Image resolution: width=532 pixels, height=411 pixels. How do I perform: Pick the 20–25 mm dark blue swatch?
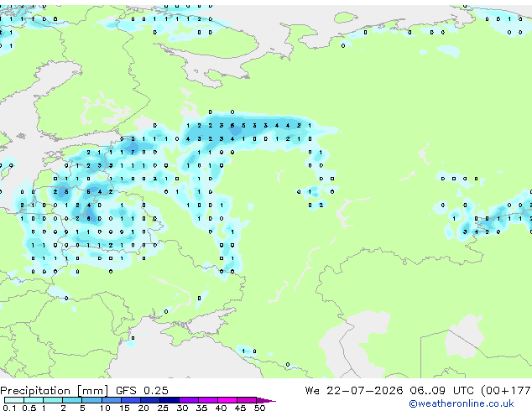[x=150, y=400]
